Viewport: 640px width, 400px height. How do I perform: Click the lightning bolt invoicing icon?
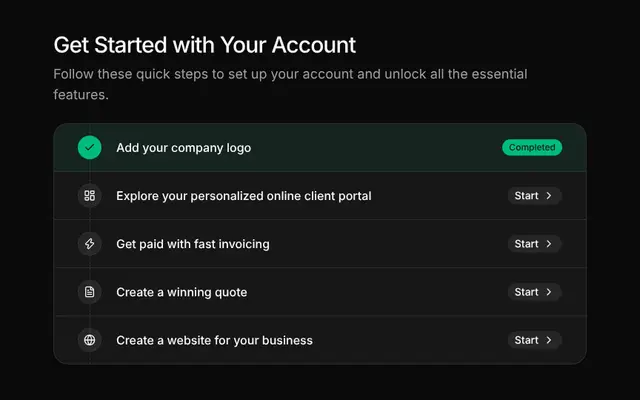(90, 244)
